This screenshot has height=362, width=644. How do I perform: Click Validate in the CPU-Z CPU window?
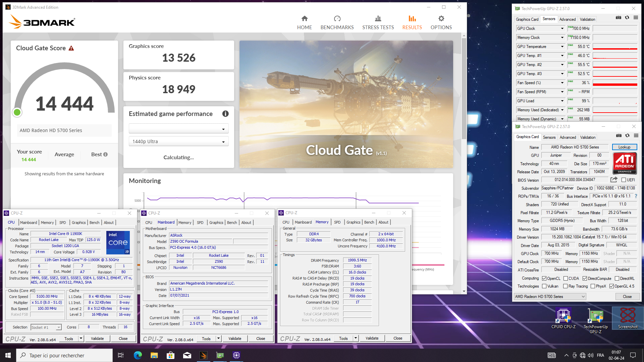pos(97,339)
